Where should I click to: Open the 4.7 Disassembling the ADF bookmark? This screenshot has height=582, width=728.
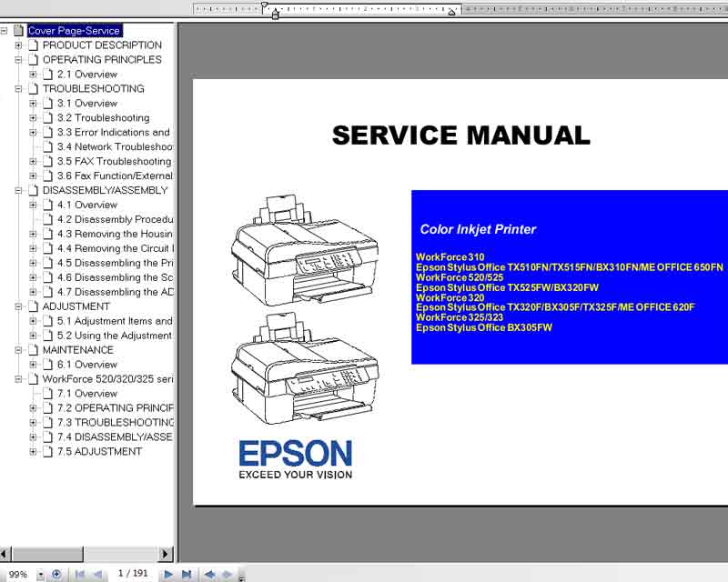116,292
